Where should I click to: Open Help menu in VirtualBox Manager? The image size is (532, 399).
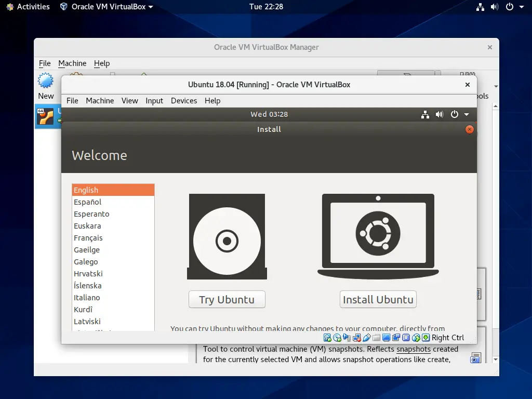click(x=102, y=63)
